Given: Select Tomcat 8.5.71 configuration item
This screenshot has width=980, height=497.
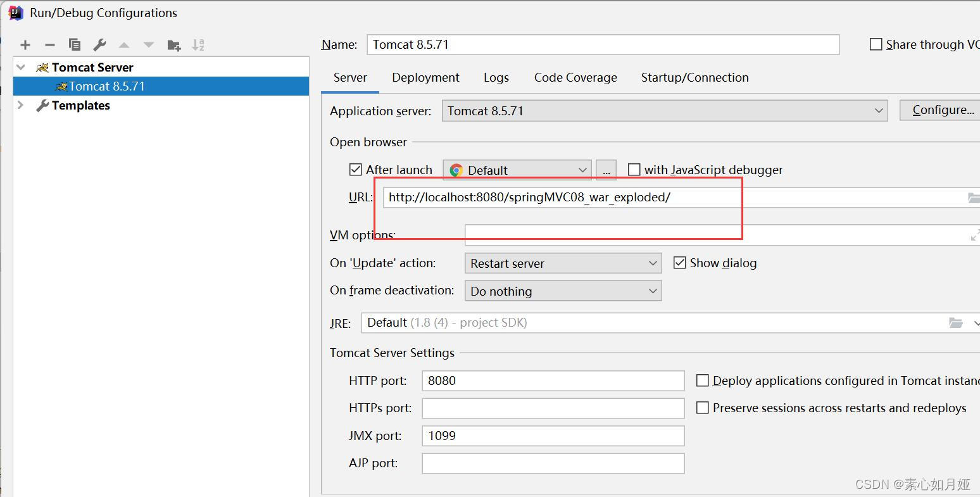Looking at the screenshot, I should point(161,86).
